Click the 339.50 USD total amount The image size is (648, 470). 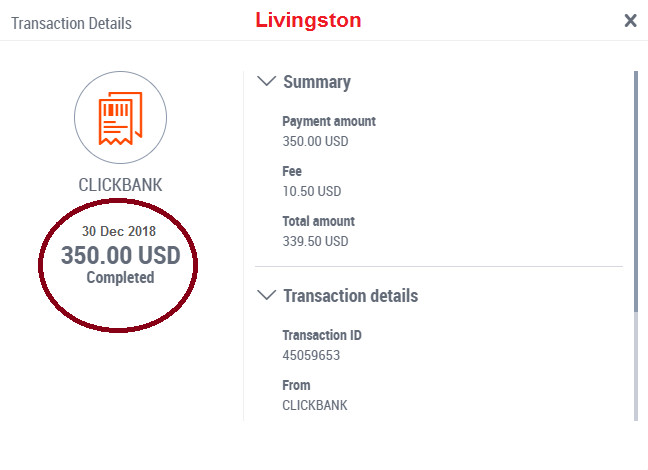pyautogui.click(x=315, y=241)
